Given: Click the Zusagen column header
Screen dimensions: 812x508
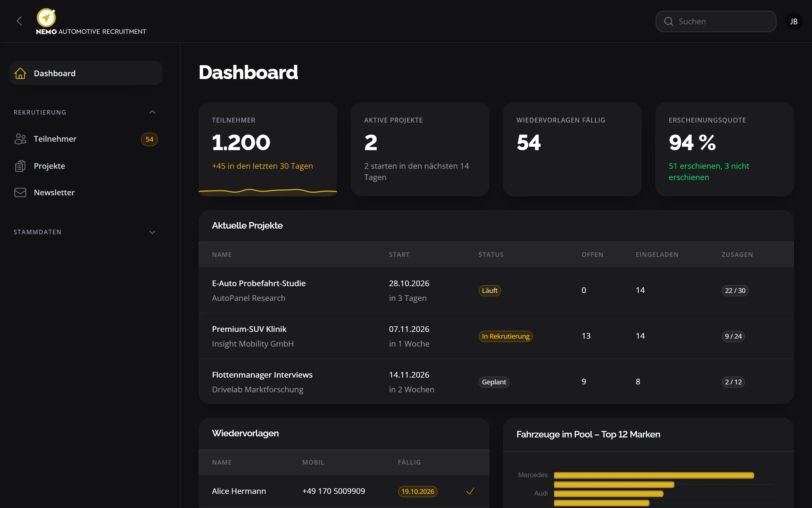Looking at the screenshot, I should point(737,255).
